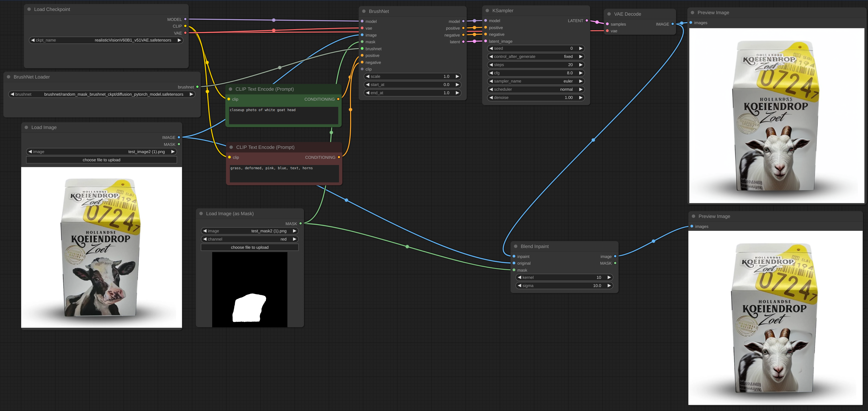The width and height of the screenshot is (868, 411).
Task: Change sampler_name from euler
Action: pos(536,81)
